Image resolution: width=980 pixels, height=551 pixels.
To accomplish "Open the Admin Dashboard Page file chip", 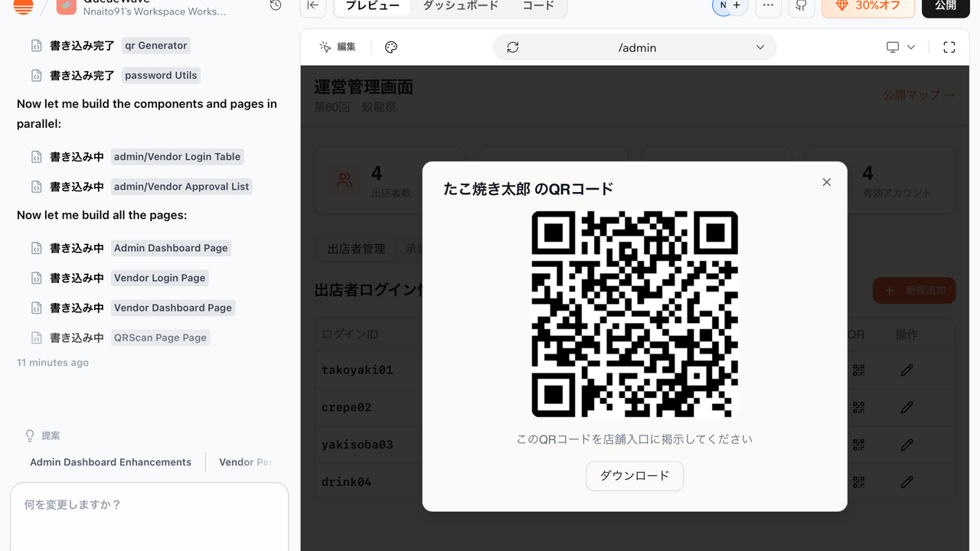I will pyautogui.click(x=171, y=248).
